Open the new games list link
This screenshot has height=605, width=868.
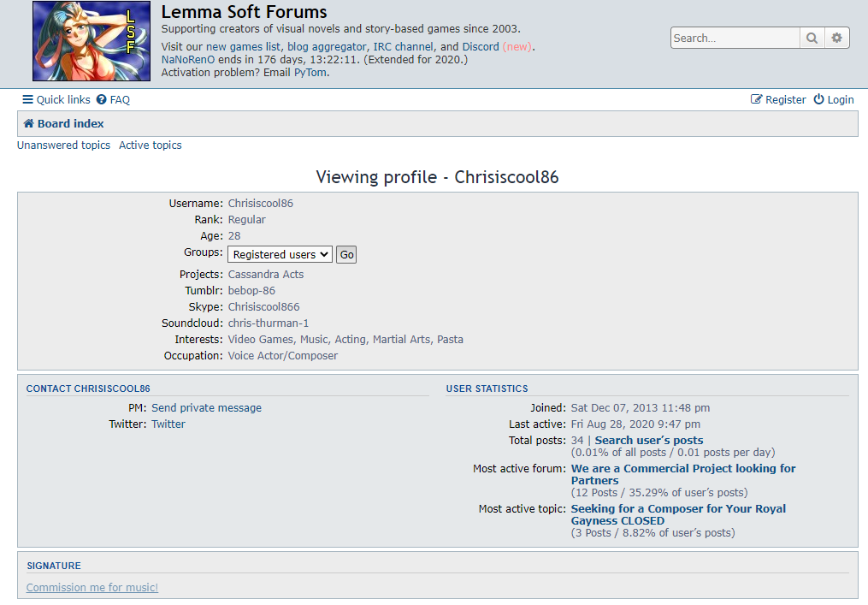[x=243, y=46]
